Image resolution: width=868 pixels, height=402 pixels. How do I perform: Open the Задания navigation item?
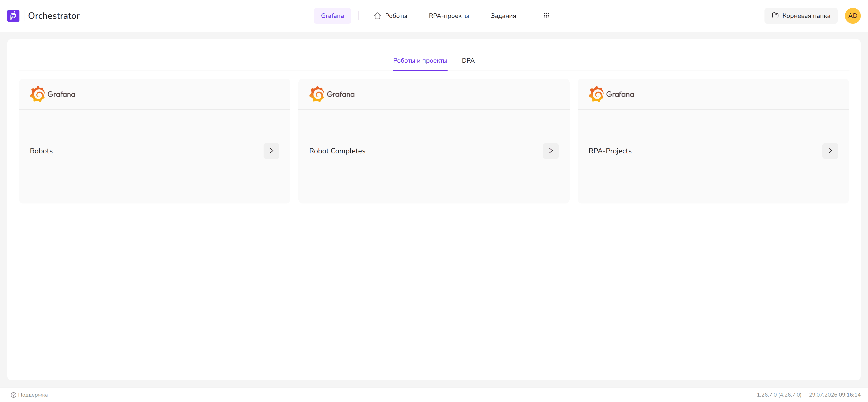tap(503, 16)
